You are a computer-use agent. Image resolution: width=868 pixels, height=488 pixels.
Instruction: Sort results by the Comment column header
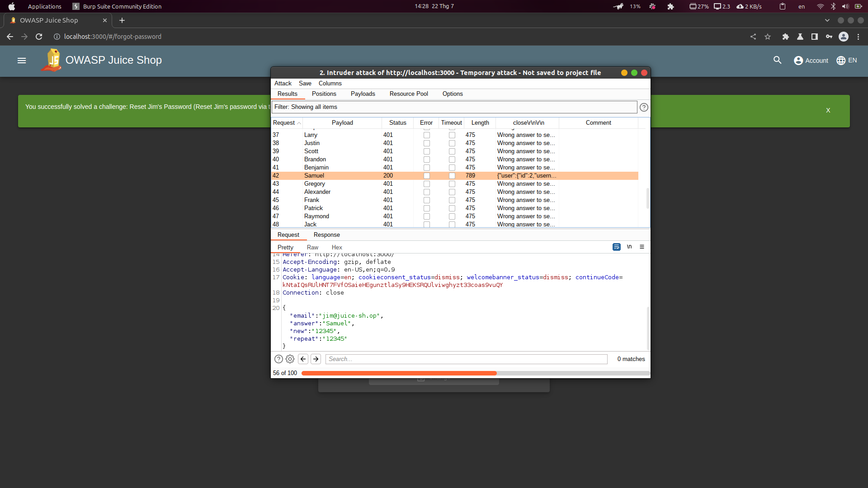click(x=599, y=123)
